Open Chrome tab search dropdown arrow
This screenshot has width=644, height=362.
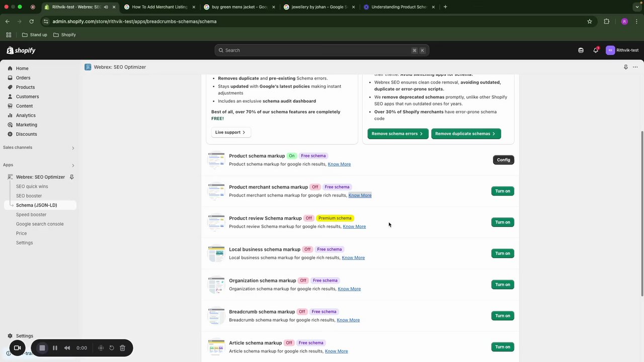(636, 7)
